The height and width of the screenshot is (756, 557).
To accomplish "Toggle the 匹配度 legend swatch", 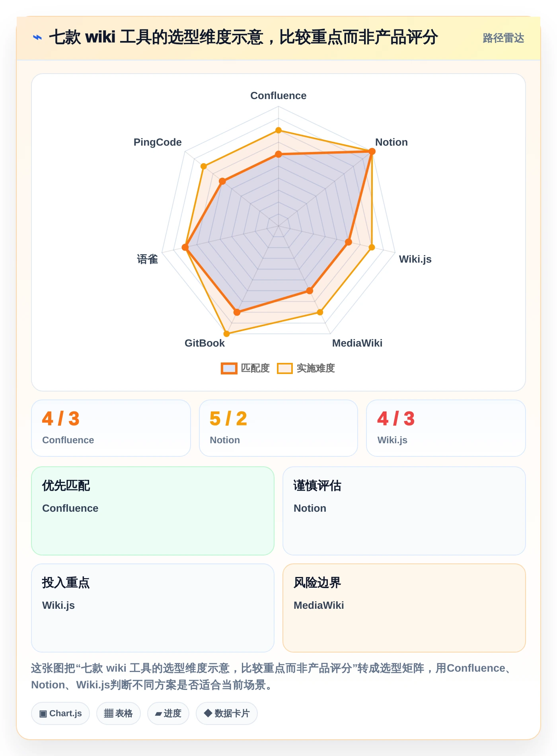I will click(x=229, y=368).
